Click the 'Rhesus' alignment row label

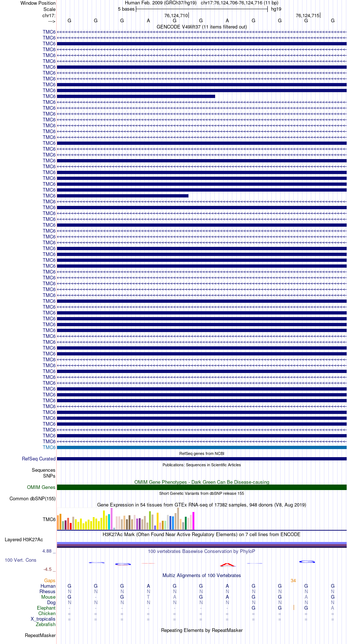(x=47, y=592)
